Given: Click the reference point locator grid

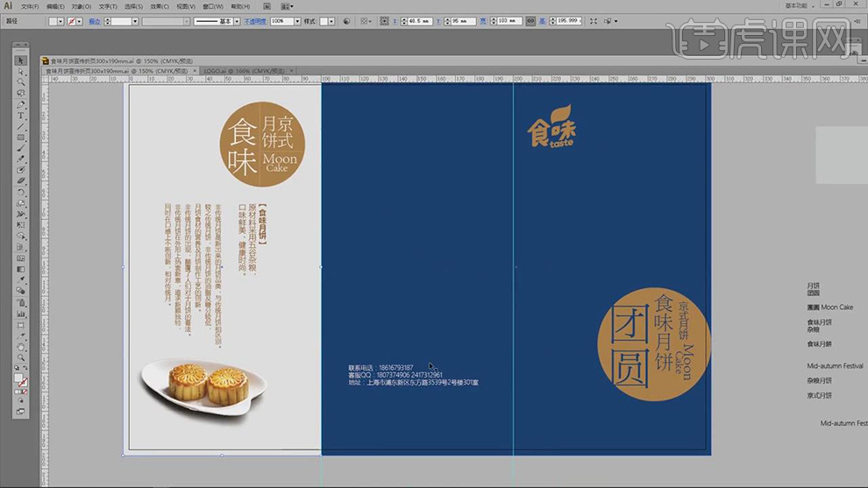Looking at the screenshot, I should pyautogui.click(x=384, y=21).
